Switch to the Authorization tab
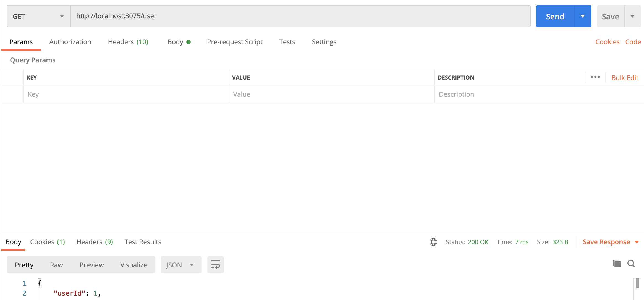Screen dimensions: 644x300 click(70, 42)
